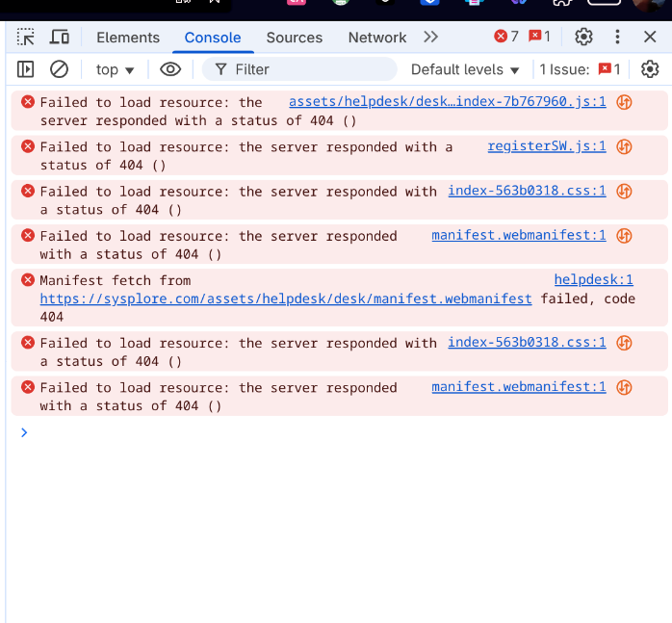672x623 pixels.
Task: Open the helpdesk:1 source link
Action: click(x=593, y=280)
